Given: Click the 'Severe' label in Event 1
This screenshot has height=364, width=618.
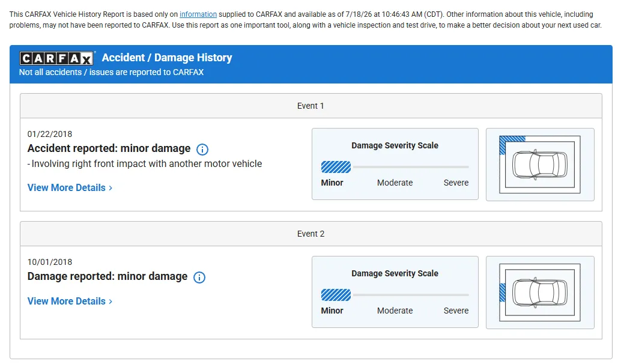Looking at the screenshot, I should click(x=456, y=183).
